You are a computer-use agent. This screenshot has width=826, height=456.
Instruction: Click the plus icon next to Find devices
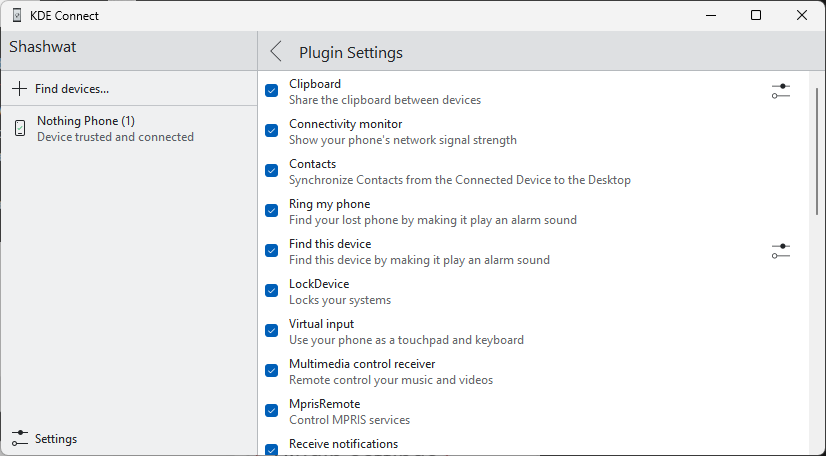tap(19, 89)
